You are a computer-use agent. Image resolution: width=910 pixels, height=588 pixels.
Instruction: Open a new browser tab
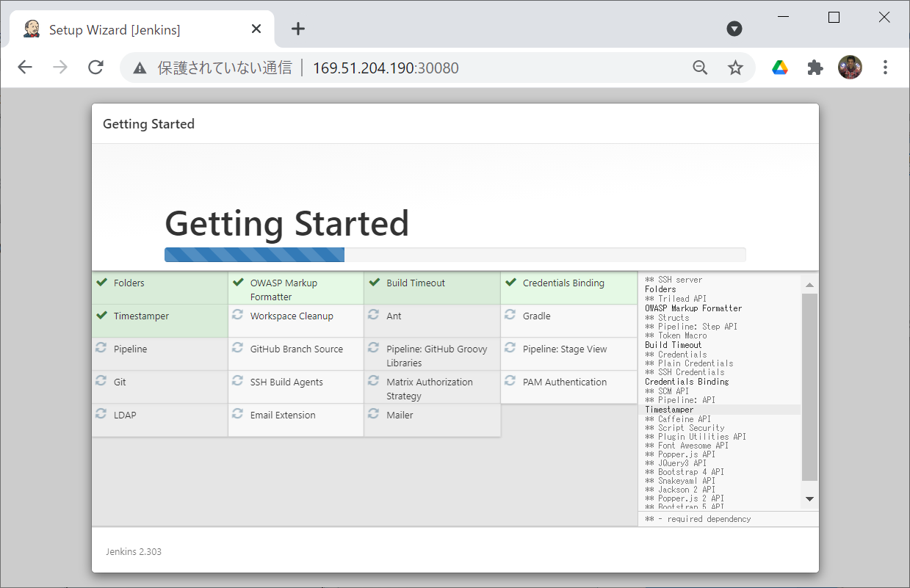tap(297, 29)
